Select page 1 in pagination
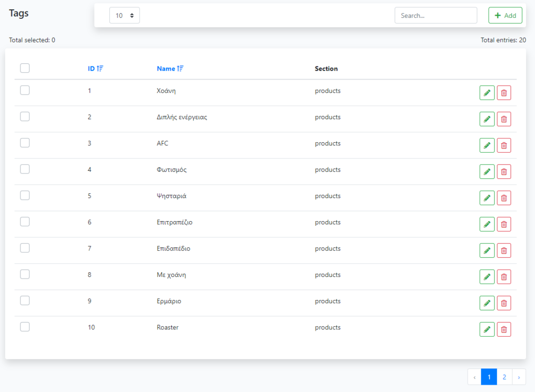The width and height of the screenshot is (535, 392). coord(489,377)
